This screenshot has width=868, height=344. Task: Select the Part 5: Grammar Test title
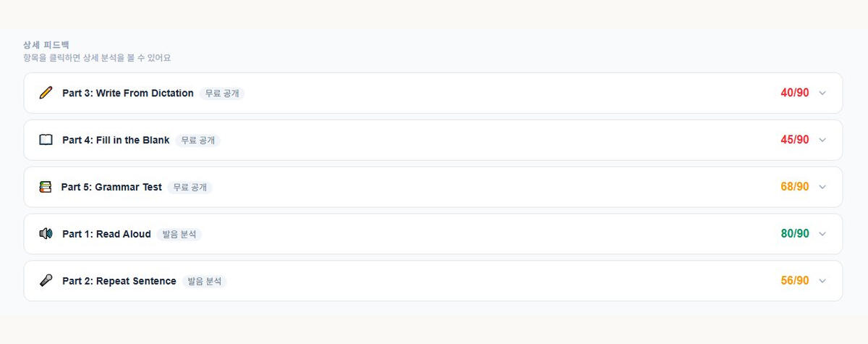pos(111,187)
